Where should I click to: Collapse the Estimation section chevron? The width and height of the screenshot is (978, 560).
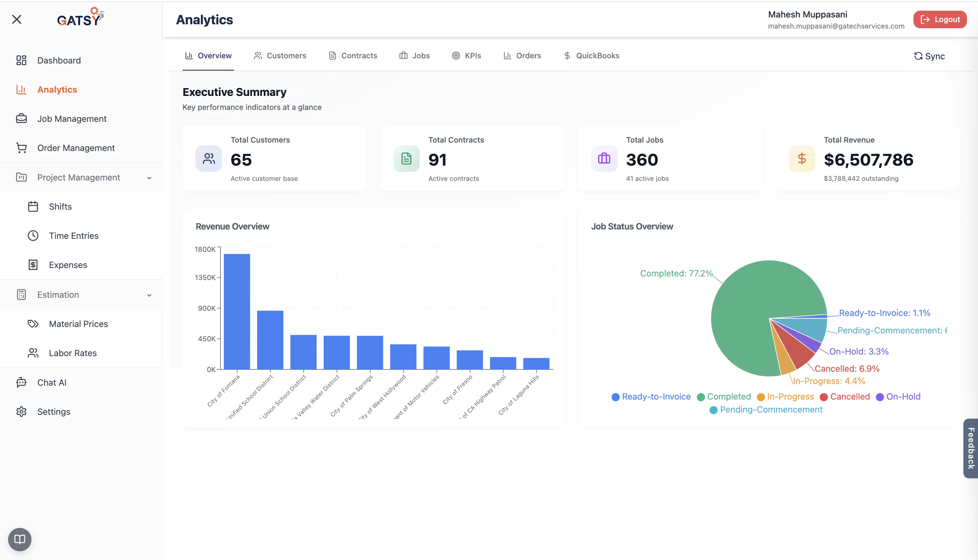149,295
